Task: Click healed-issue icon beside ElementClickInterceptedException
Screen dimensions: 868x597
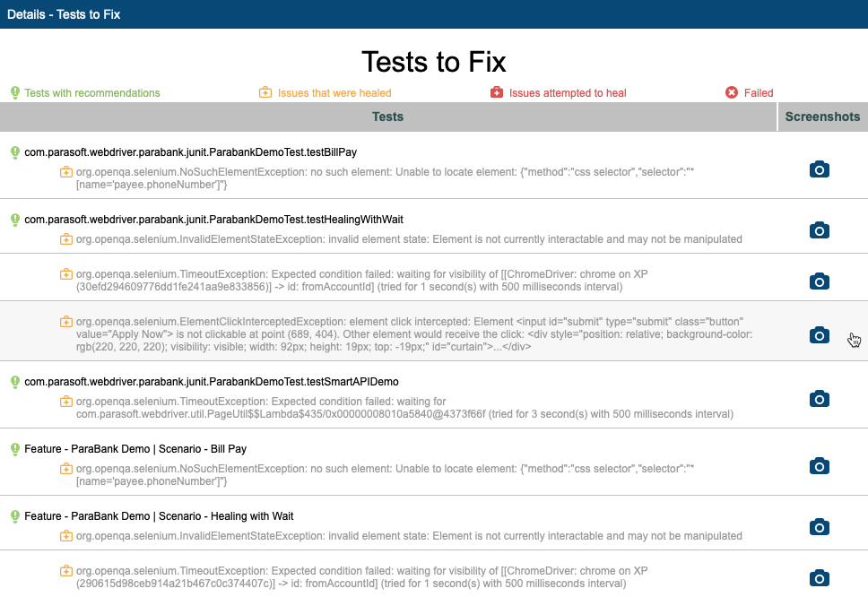Action: pos(65,322)
